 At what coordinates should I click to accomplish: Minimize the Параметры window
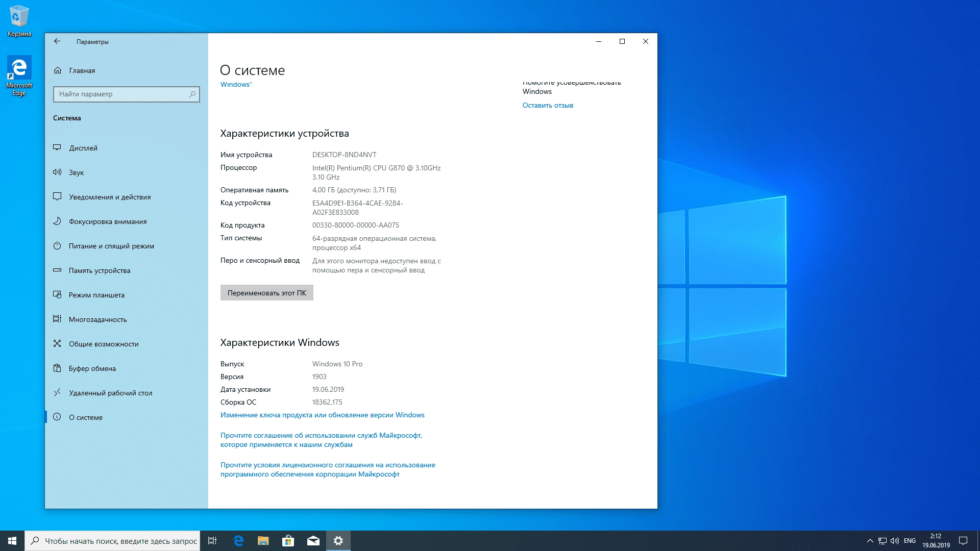[599, 41]
